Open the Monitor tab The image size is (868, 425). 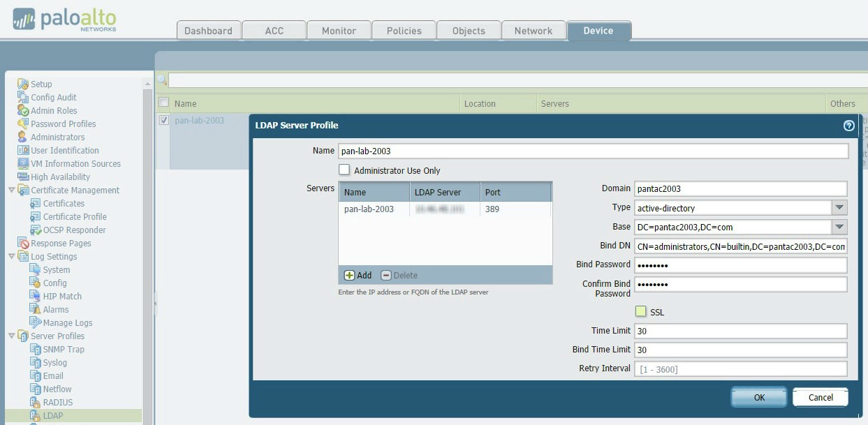[x=339, y=31]
